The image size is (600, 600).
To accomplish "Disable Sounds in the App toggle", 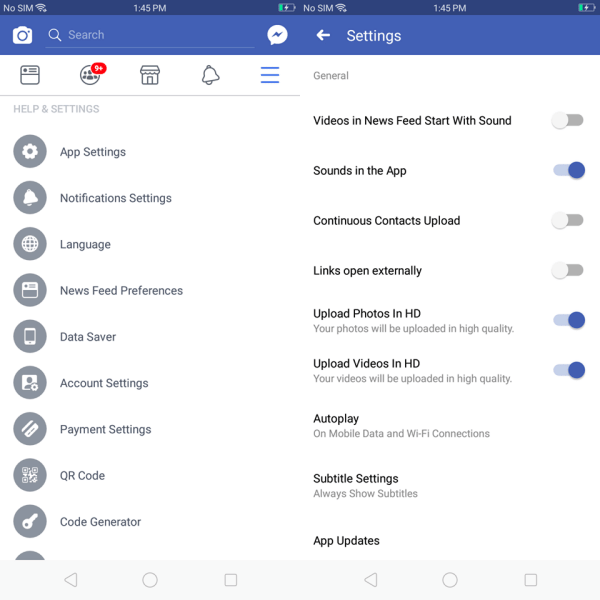I will tap(568, 171).
